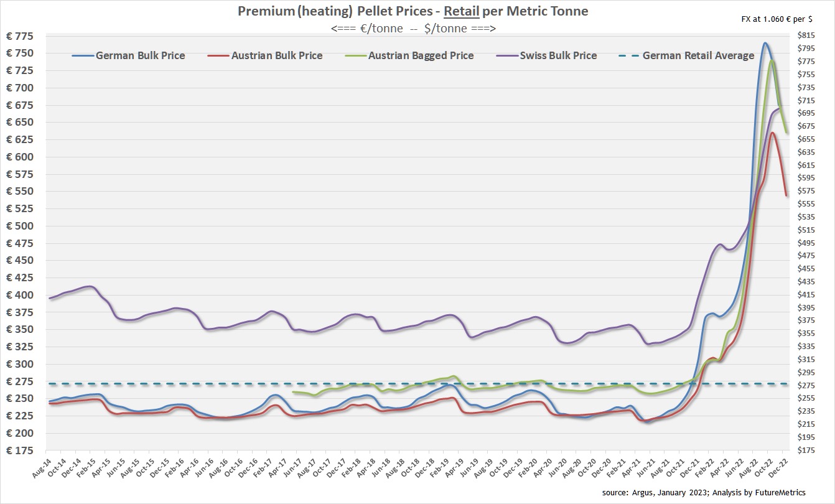Select the Austrian Bagged Price legend label
This screenshot has width=835, height=504.
(421, 55)
